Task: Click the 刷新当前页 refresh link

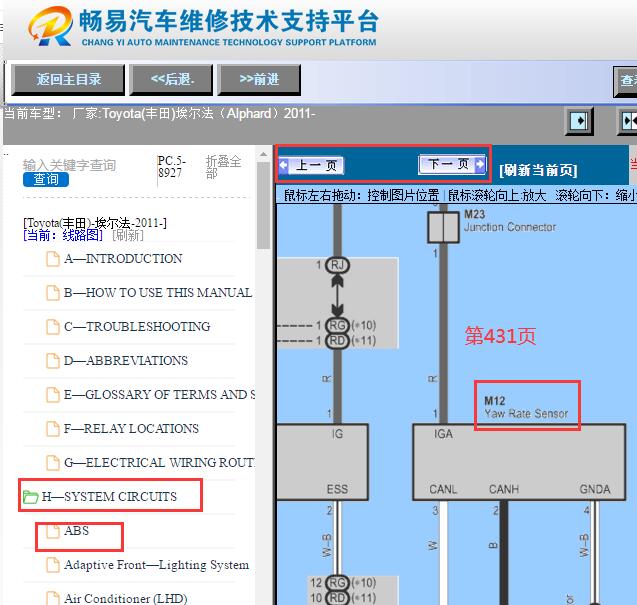Action: click(x=538, y=170)
